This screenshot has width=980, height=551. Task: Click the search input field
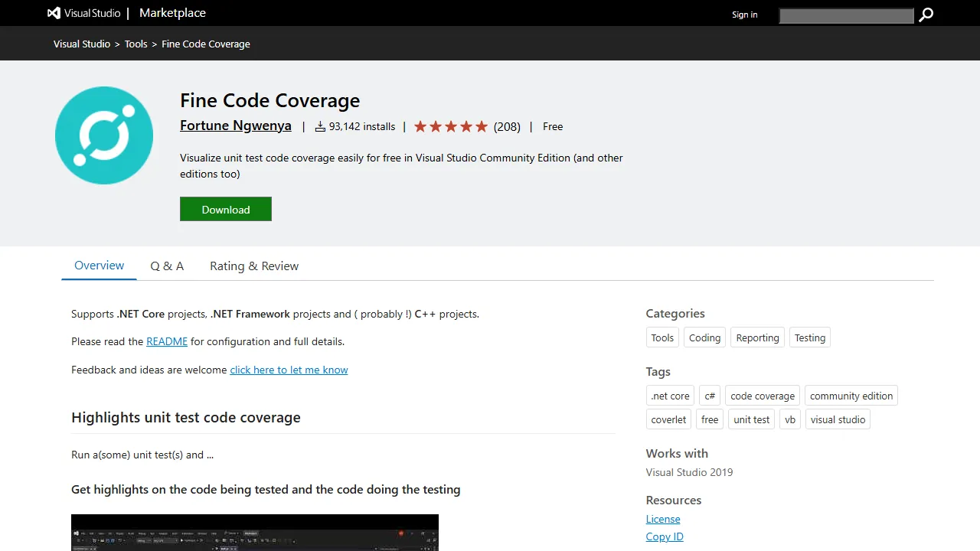pos(846,15)
